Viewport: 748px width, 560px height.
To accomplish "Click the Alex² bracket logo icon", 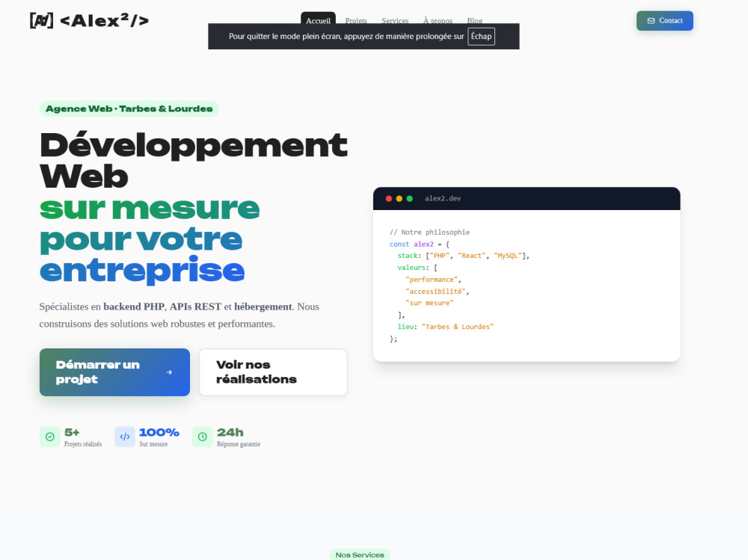I will 41,20.
